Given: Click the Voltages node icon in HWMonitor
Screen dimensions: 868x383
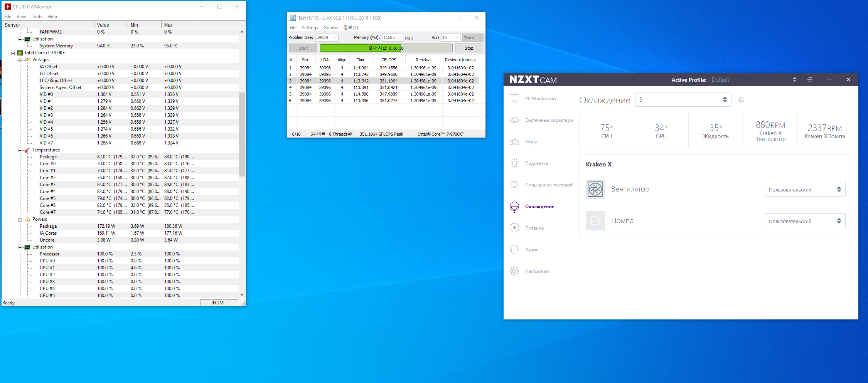Looking at the screenshot, I should 27,60.
